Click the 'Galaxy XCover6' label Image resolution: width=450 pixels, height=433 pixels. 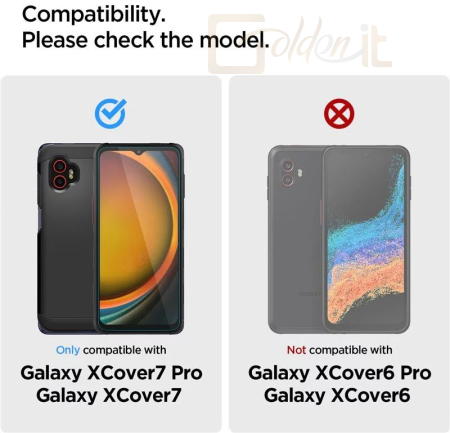tap(337, 395)
